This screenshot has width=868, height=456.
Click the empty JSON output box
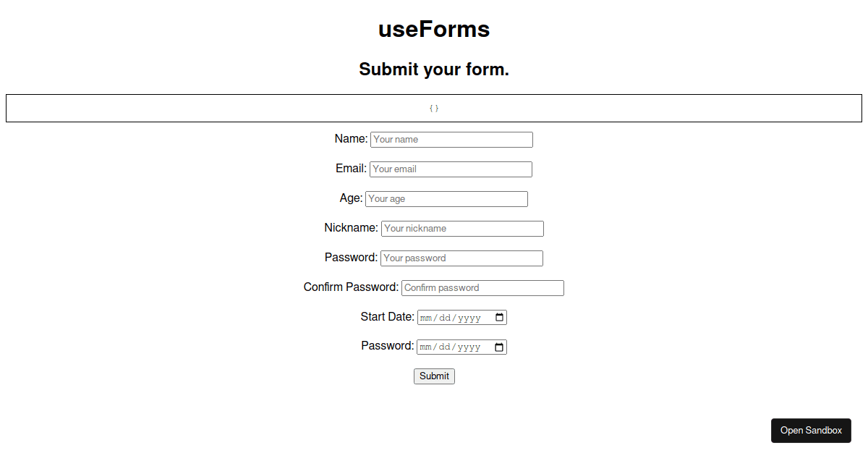coord(434,108)
